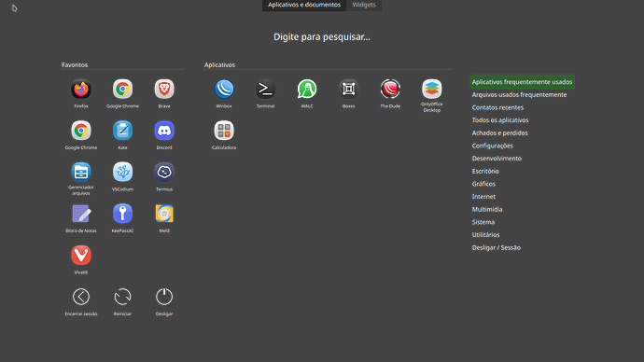Screen dimensions: 644x362
Task: Open Google Chrome beside Firefox
Action: 122,90
